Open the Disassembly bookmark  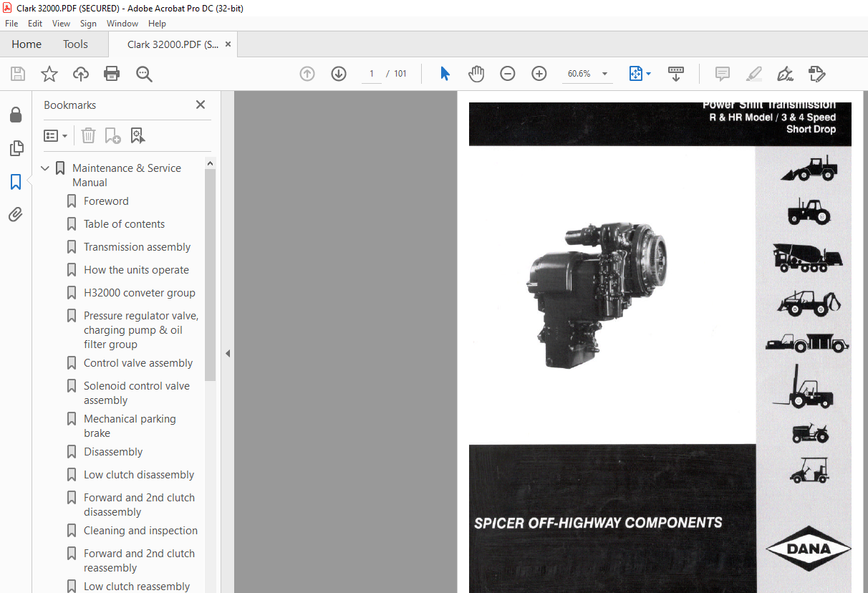(x=113, y=452)
